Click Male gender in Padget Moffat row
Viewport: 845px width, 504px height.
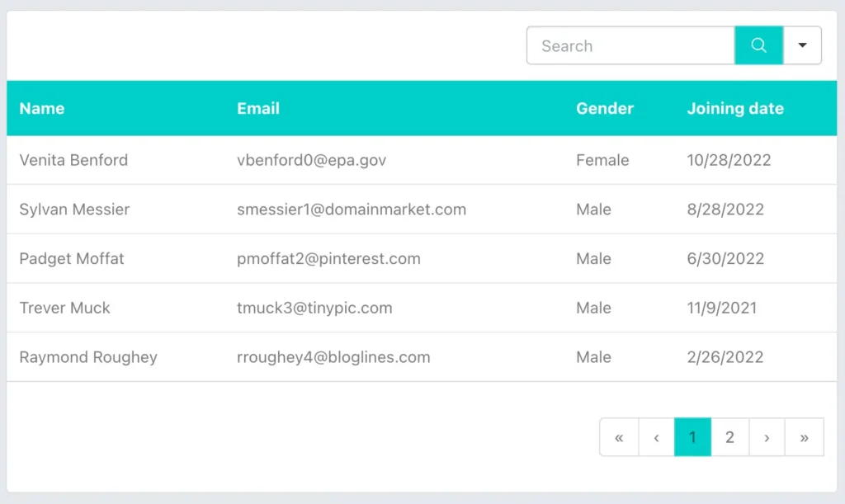click(x=593, y=258)
